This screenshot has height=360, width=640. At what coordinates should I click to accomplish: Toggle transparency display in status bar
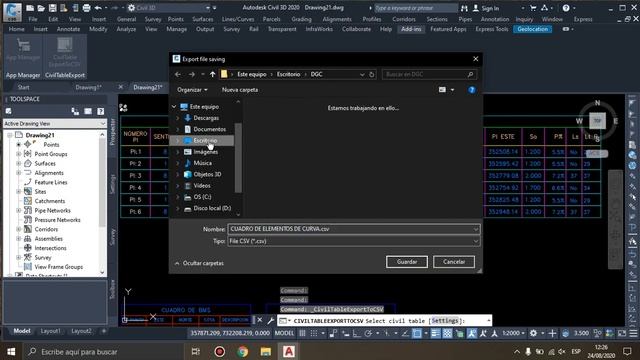[447, 333]
